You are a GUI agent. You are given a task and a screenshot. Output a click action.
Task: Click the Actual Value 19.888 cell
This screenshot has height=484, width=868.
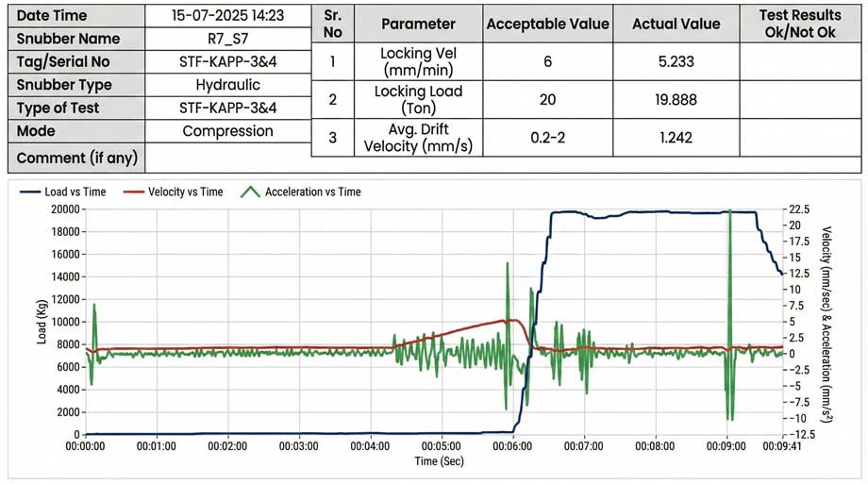[676, 100]
